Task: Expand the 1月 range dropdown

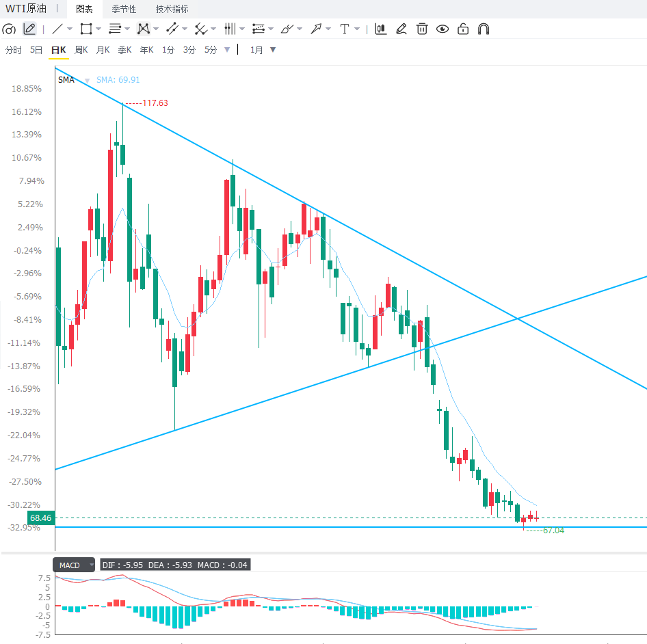Action: (x=273, y=49)
